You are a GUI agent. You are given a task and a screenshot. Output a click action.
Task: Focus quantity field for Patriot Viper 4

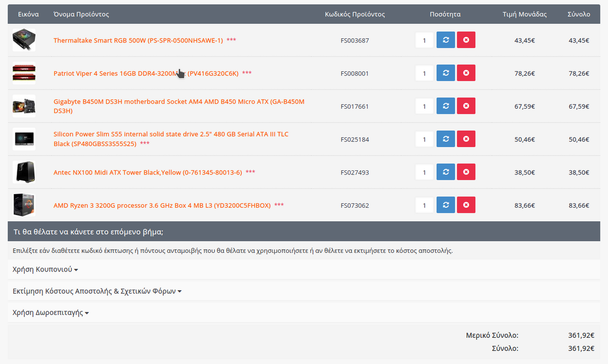pos(425,73)
